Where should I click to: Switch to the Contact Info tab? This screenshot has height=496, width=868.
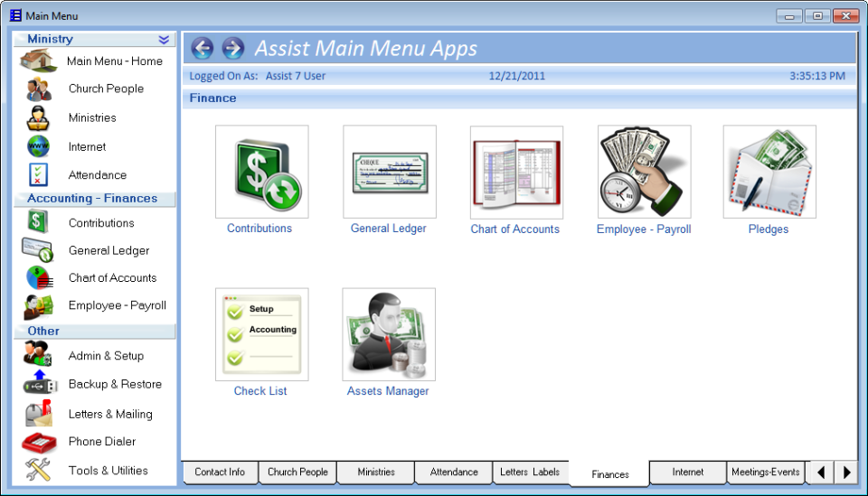tap(220, 472)
